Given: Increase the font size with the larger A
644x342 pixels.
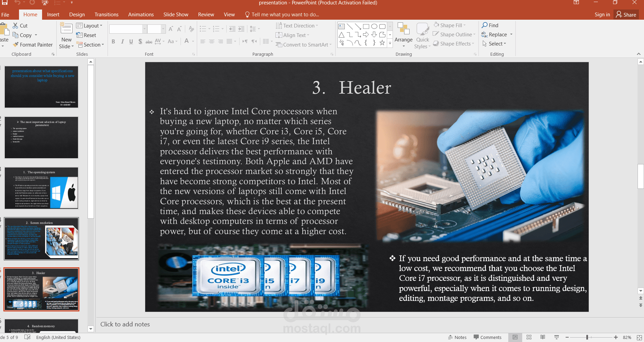Looking at the screenshot, I should click(171, 29).
